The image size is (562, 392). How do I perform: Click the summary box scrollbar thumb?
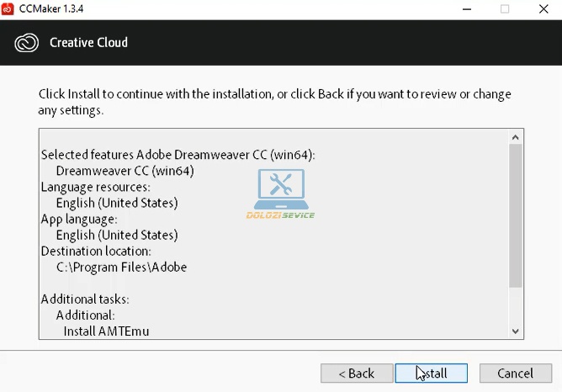tap(516, 216)
